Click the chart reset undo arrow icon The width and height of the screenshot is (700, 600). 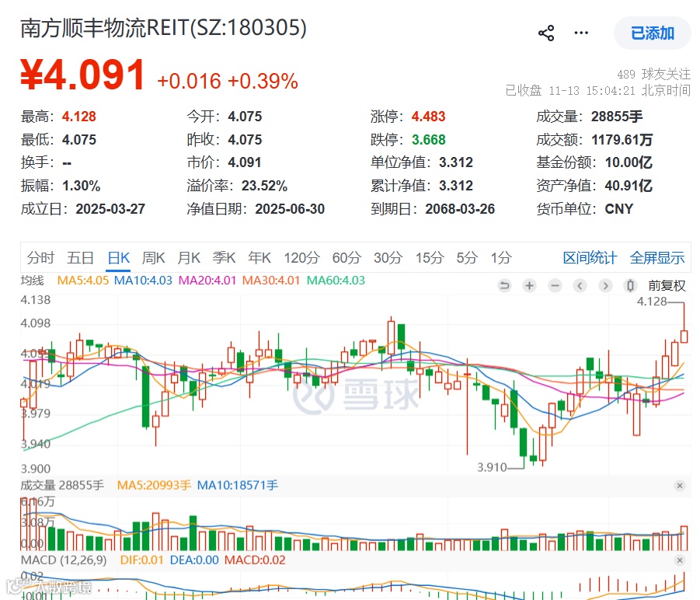tap(504, 285)
